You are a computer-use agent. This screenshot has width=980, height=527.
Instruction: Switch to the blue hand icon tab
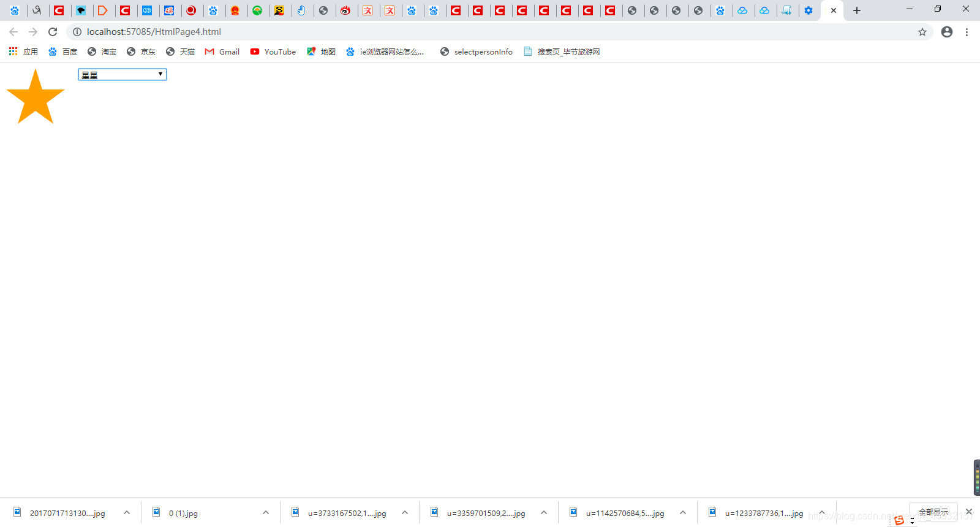tap(301, 10)
